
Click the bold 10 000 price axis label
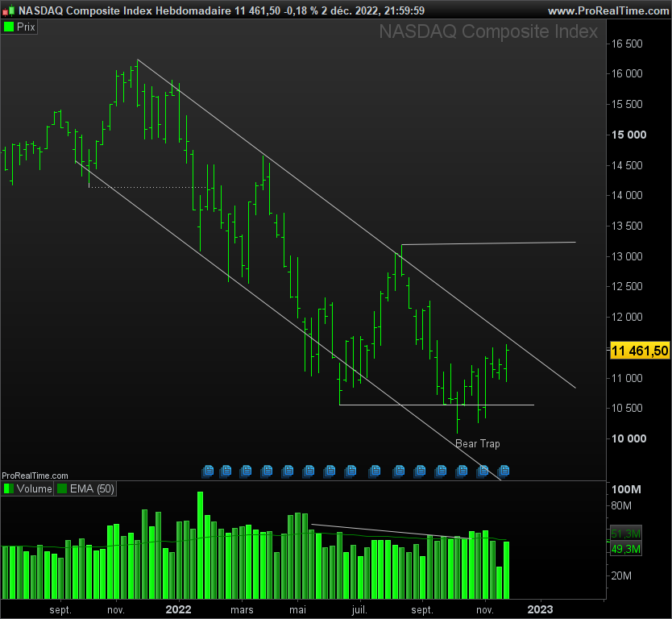point(628,438)
